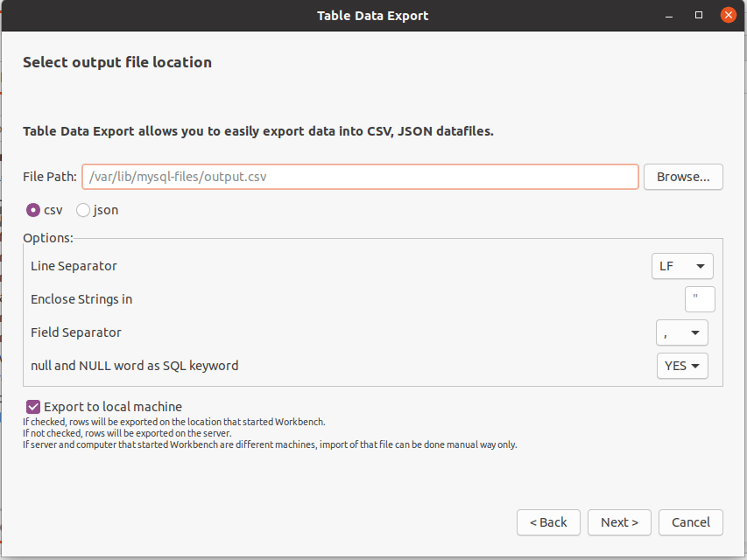
Task: Click the < Back button
Action: [548, 522]
